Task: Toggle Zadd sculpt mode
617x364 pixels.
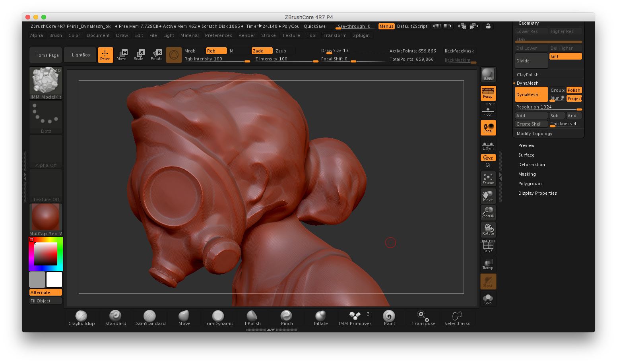Action: point(262,51)
